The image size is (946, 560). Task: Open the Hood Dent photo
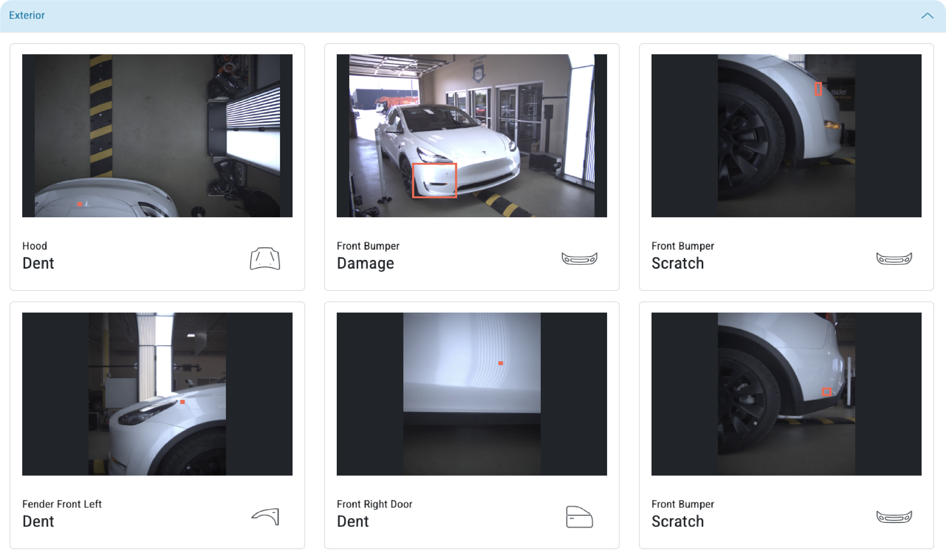[157, 136]
